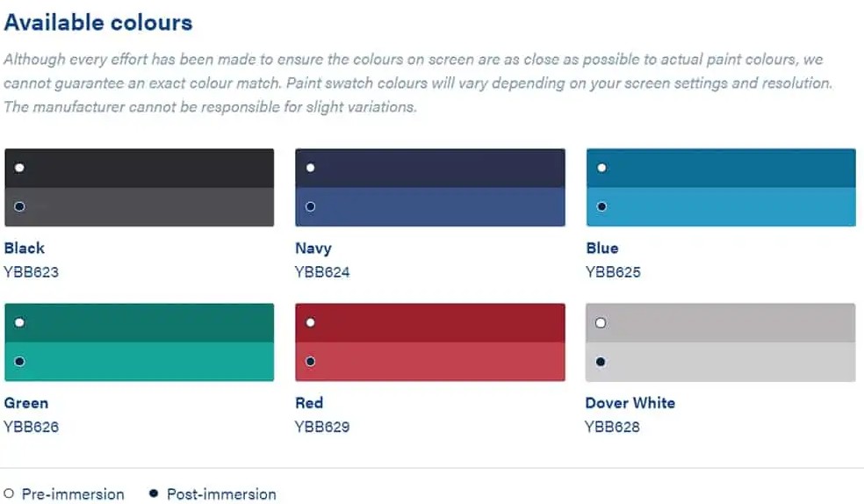Select the Dover White pre-immersion swatch
Image resolution: width=864 pixels, height=504 pixels.
pyautogui.click(x=721, y=322)
